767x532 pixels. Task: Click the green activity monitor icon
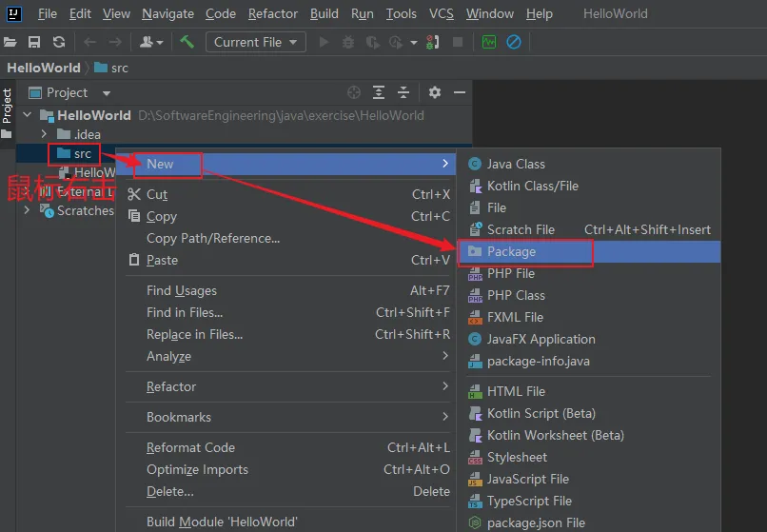coord(489,42)
